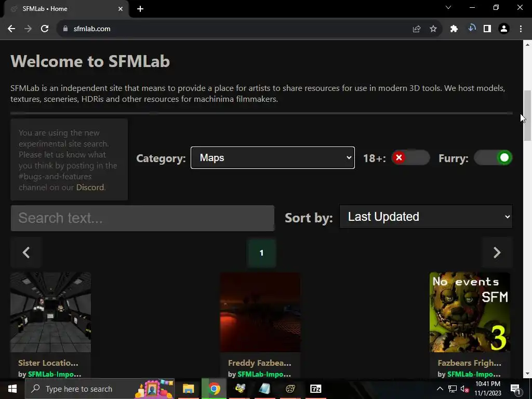Open the notification center icon

(515, 389)
